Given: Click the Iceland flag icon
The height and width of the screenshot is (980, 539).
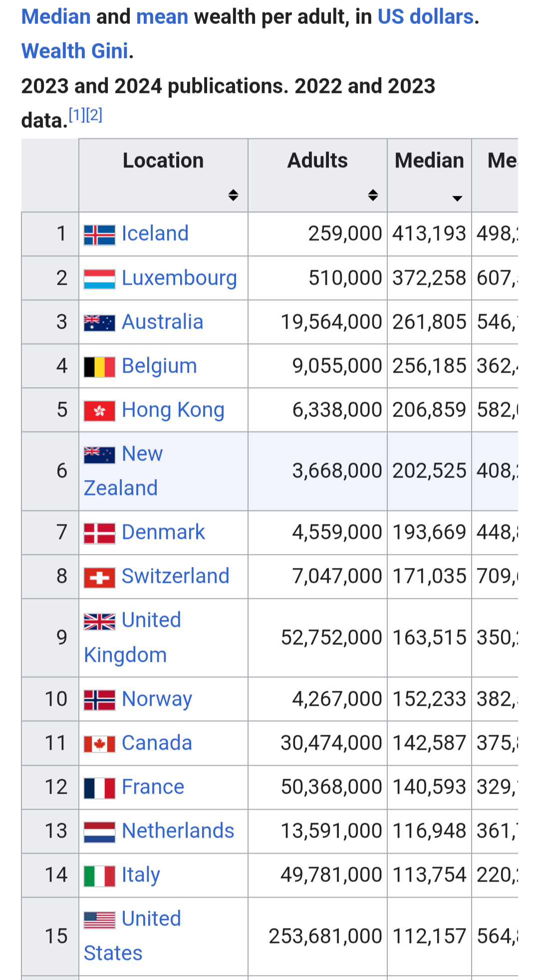Looking at the screenshot, I should [x=99, y=235].
